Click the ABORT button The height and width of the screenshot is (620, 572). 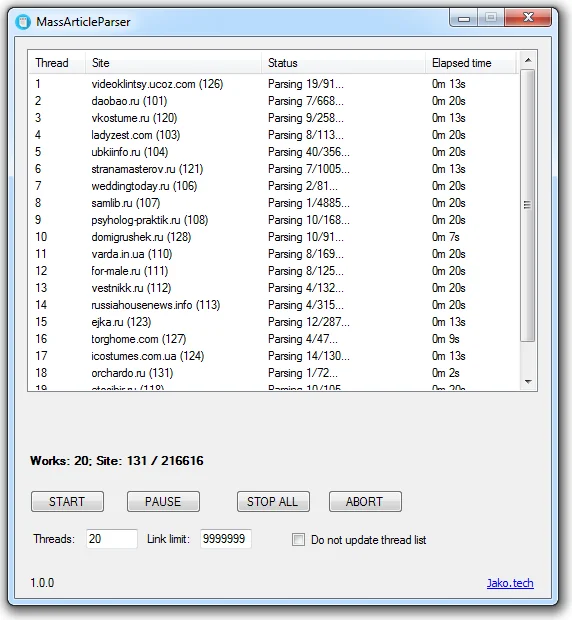pyautogui.click(x=365, y=502)
